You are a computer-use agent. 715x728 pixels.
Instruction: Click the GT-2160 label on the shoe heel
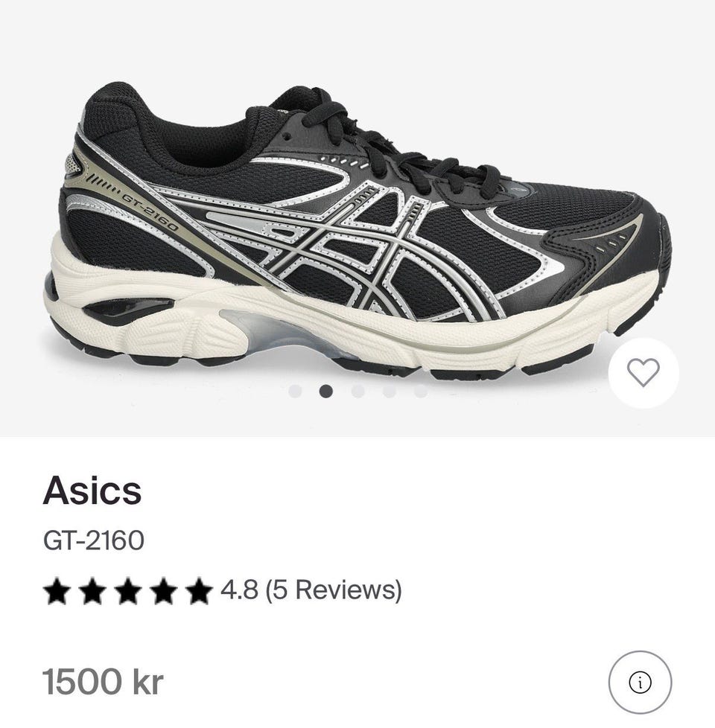pyautogui.click(x=150, y=213)
